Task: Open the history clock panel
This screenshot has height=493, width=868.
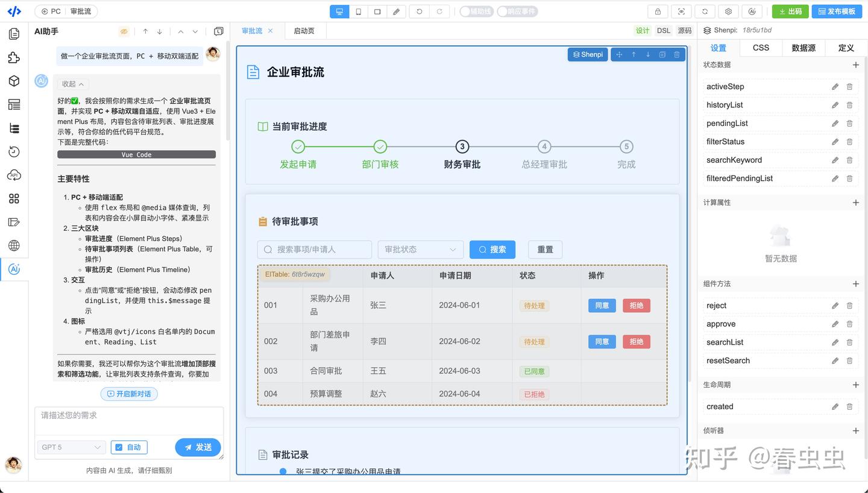Action: 14,152
